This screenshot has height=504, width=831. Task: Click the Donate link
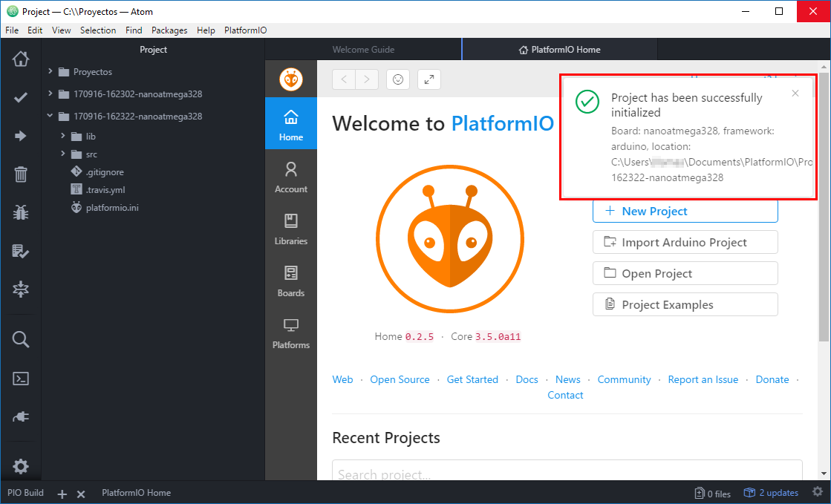[x=772, y=379]
